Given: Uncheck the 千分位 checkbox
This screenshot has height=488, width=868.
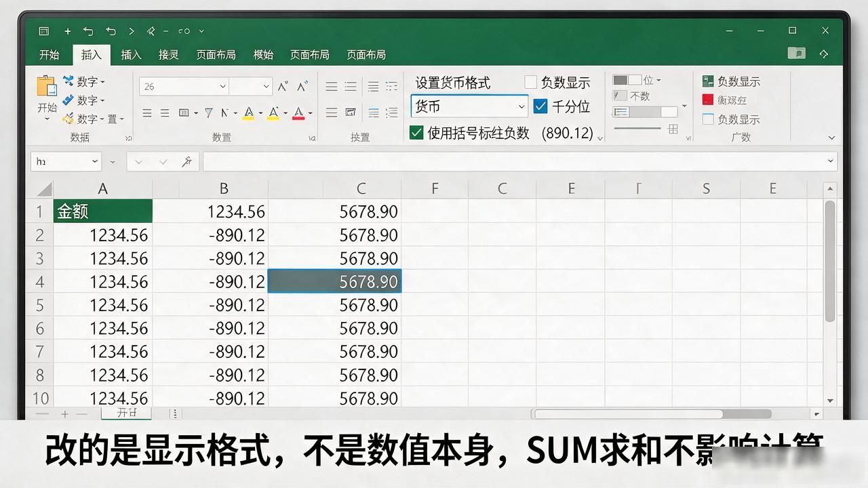Looking at the screenshot, I should (x=540, y=106).
